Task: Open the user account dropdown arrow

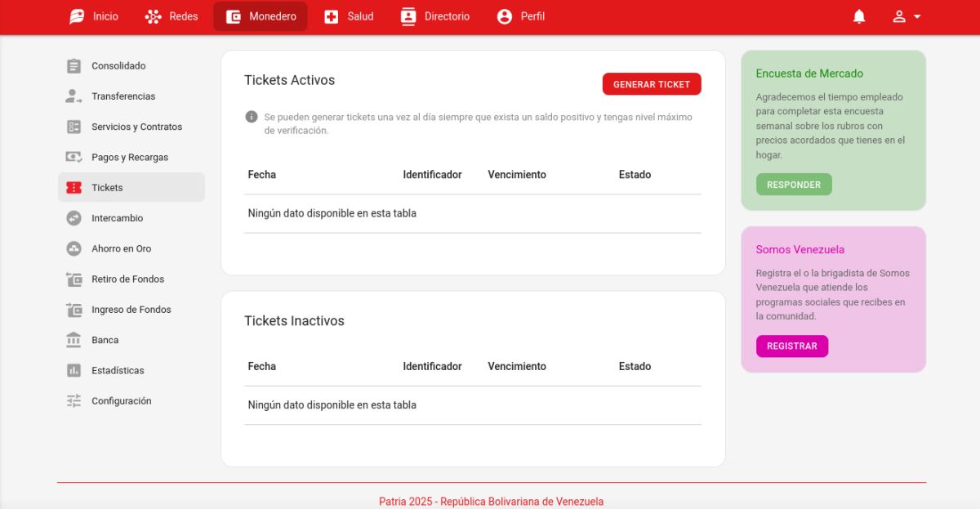Action: click(917, 16)
